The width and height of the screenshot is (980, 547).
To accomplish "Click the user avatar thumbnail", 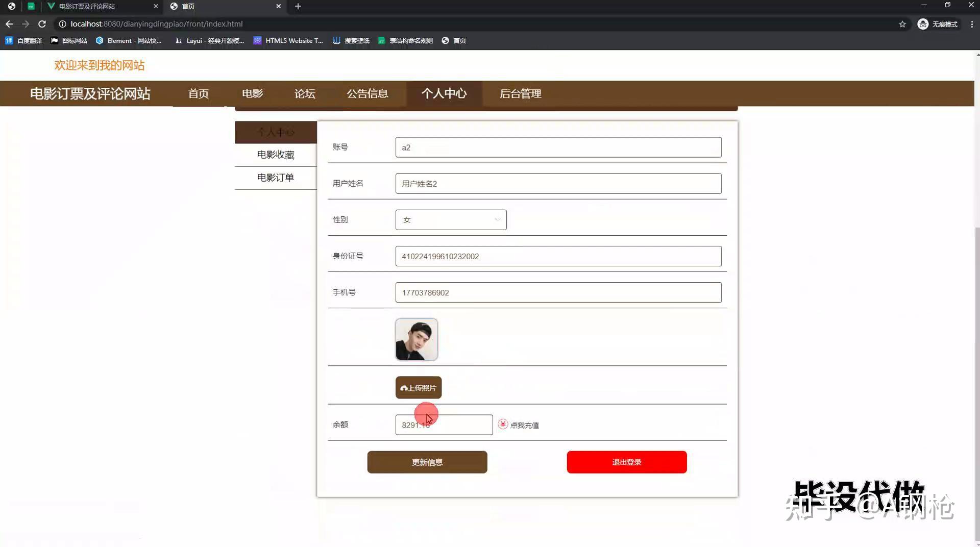I will (x=416, y=339).
